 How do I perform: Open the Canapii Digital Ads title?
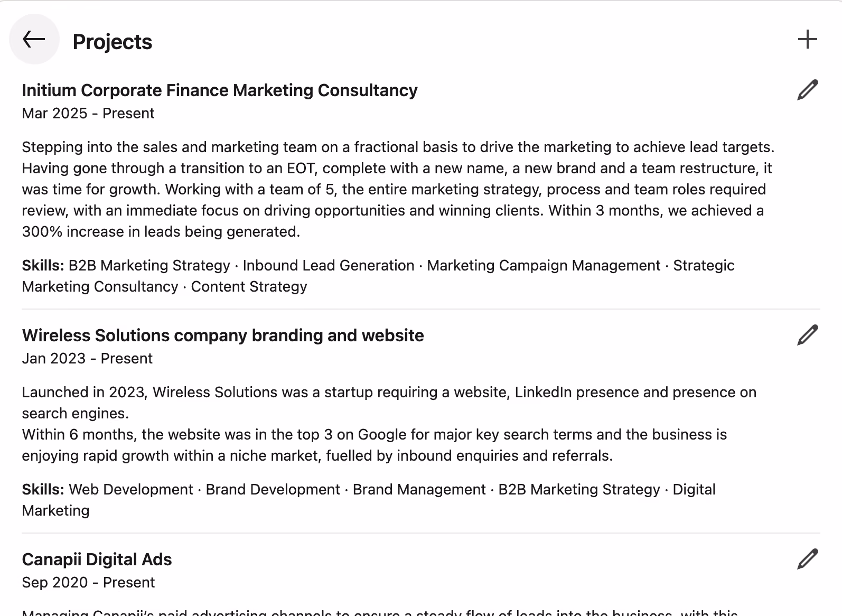(x=97, y=559)
